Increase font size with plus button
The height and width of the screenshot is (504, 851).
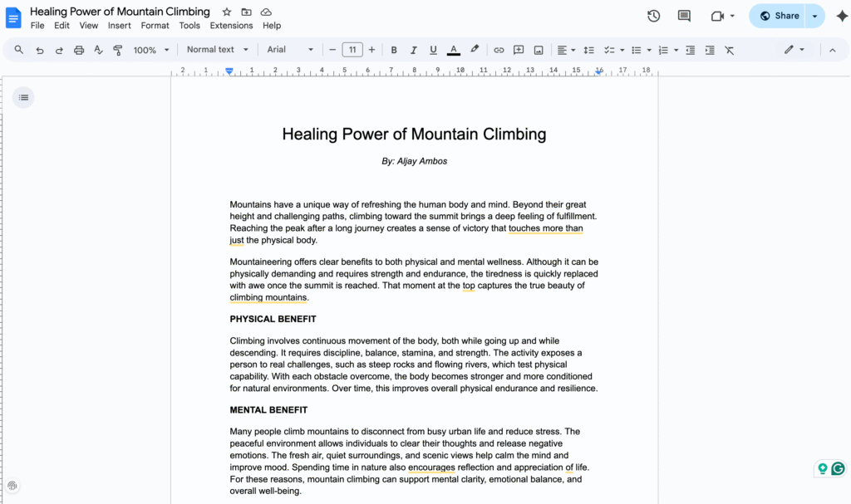[371, 50]
